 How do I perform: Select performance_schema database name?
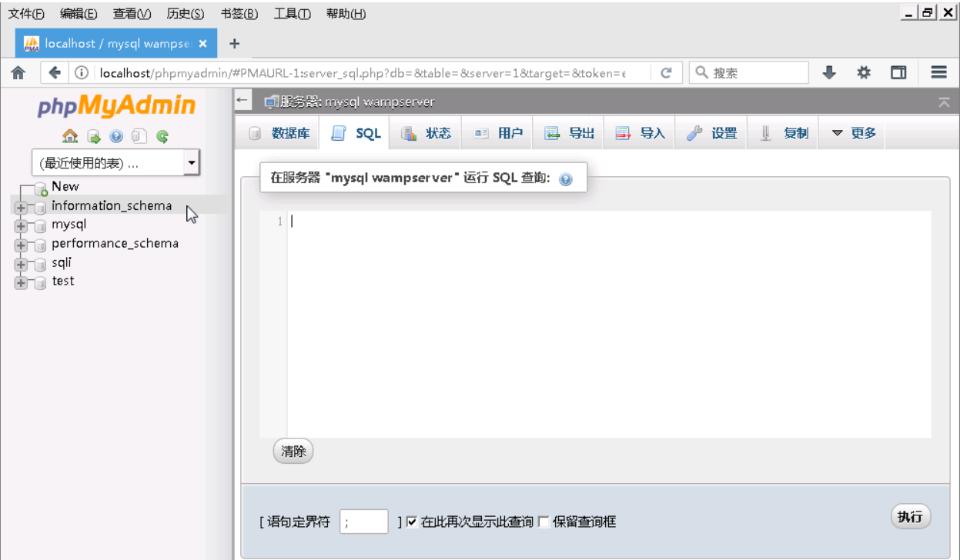(x=115, y=243)
